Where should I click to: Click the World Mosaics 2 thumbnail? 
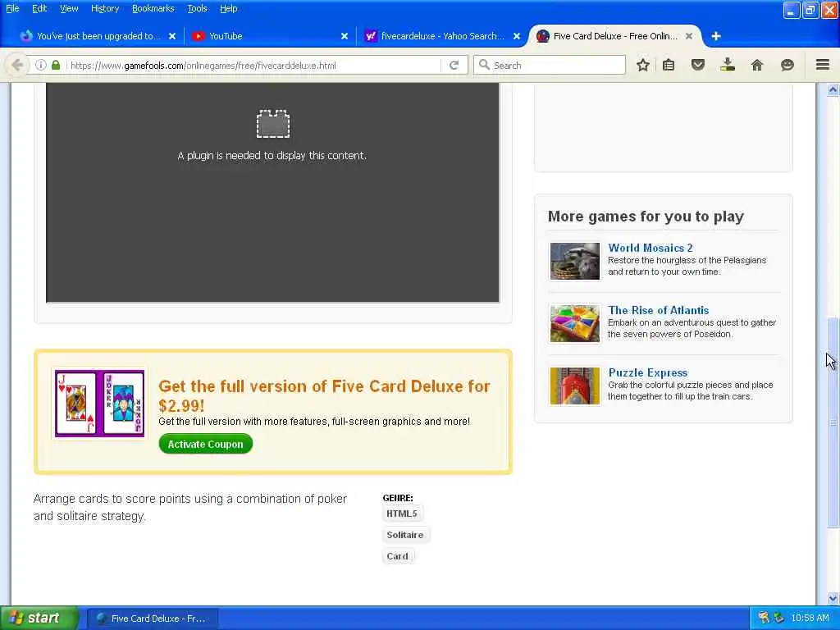(x=575, y=261)
